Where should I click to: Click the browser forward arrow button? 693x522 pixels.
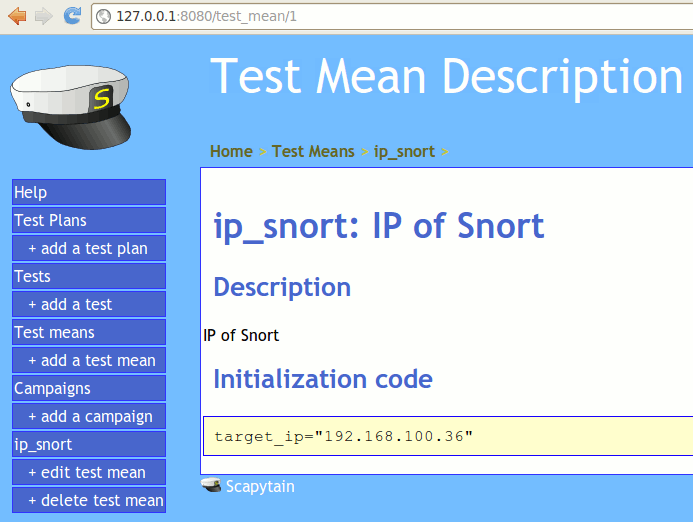(44, 16)
